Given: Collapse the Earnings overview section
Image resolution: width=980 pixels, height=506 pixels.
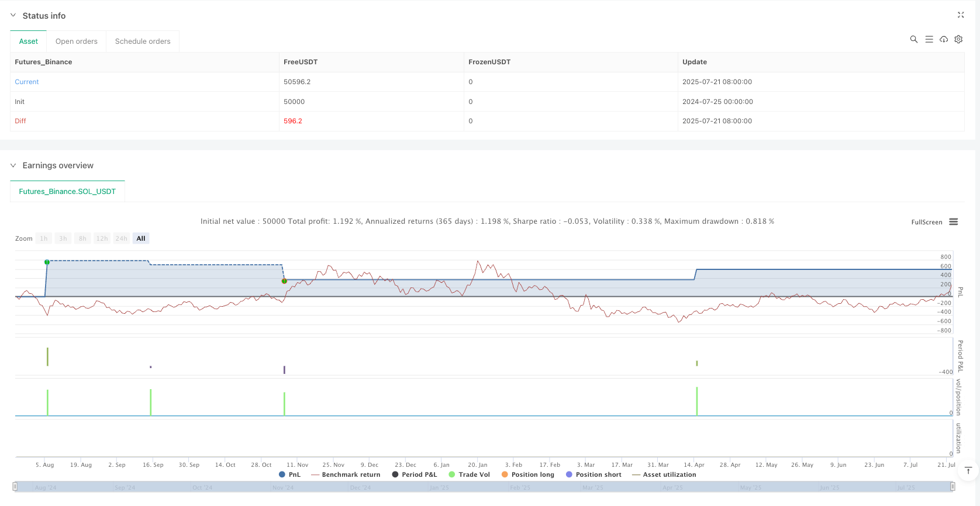Looking at the screenshot, I should coord(13,165).
